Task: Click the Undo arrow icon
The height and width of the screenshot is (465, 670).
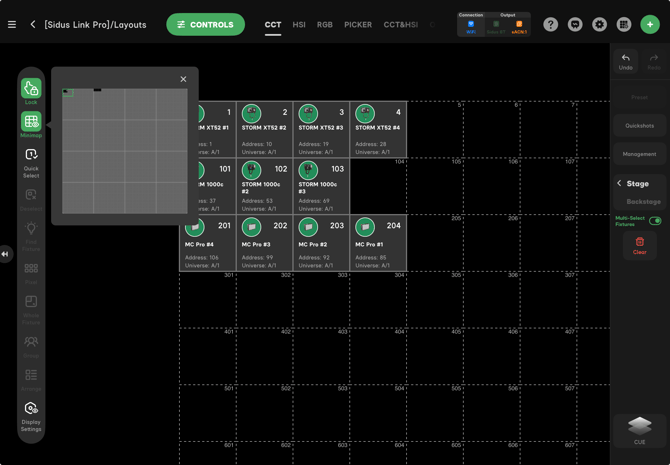Action: coord(626,59)
